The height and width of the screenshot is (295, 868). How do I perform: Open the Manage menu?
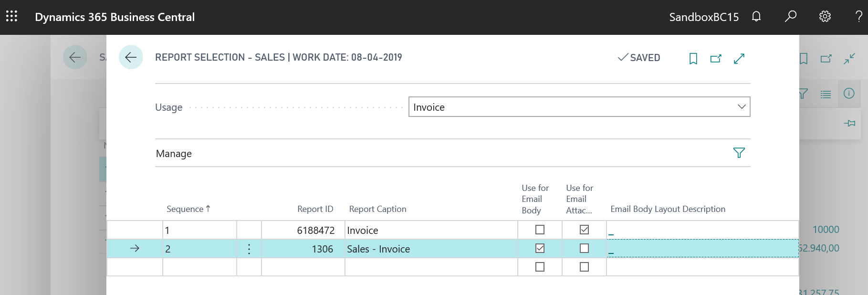[174, 153]
